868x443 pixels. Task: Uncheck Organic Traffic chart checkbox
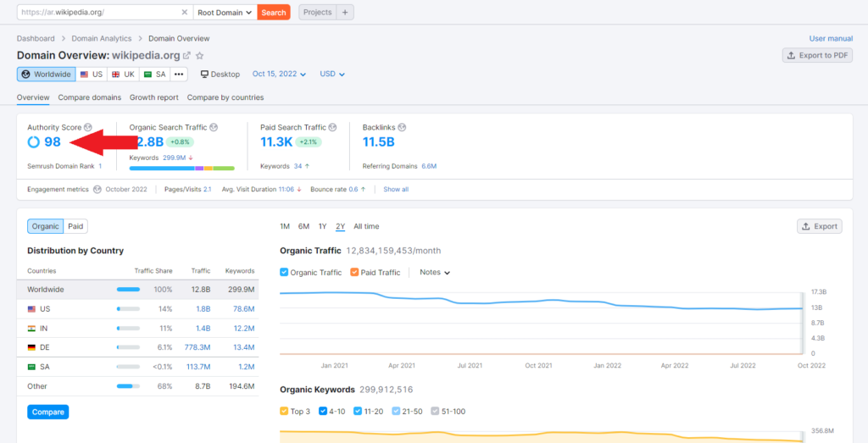pos(285,273)
